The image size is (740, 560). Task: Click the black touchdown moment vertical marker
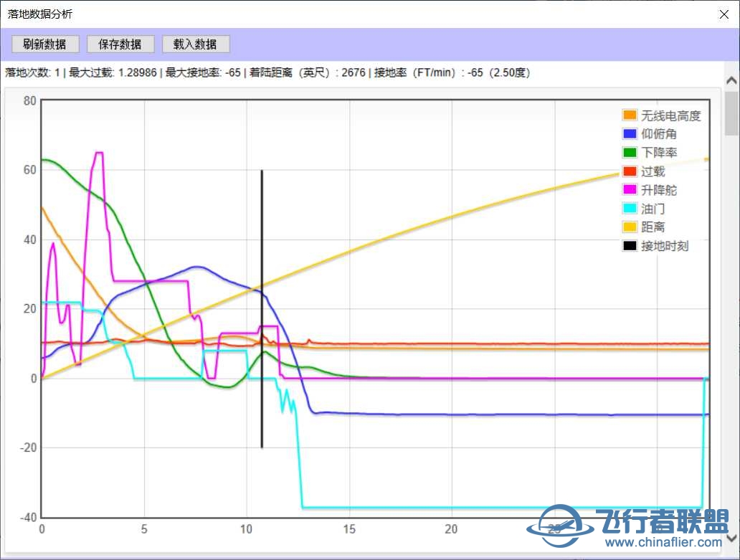click(x=262, y=309)
